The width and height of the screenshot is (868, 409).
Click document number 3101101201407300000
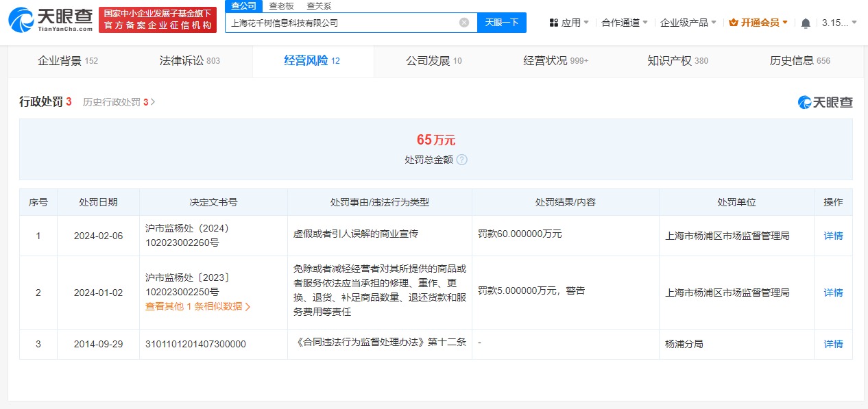pos(195,344)
